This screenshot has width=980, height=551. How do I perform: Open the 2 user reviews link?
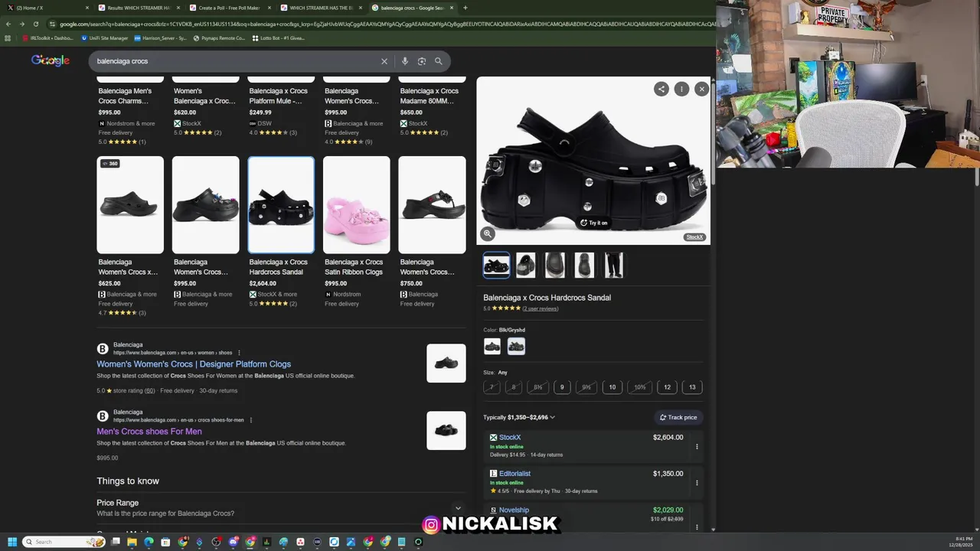click(541, 308)
